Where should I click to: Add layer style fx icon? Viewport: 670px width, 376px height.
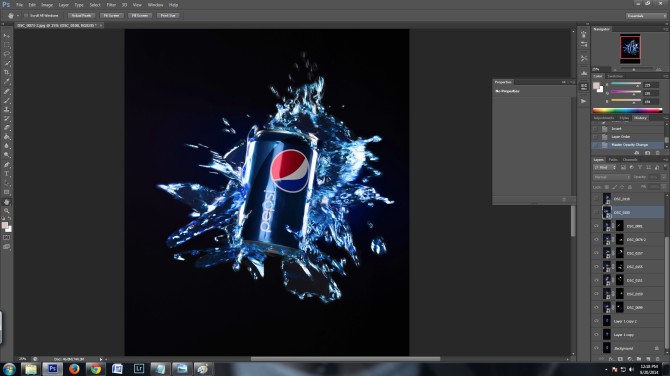point(611,359)
